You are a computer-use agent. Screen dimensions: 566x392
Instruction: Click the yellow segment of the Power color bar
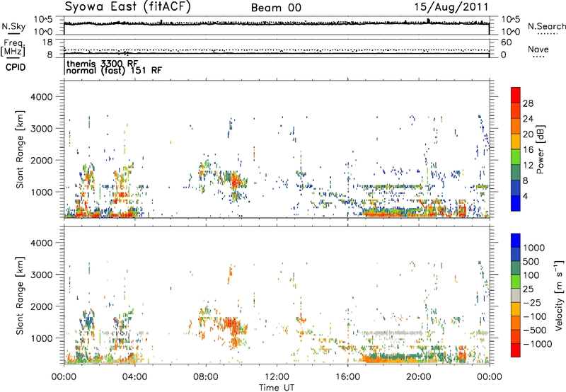click(x=516, y=142)
